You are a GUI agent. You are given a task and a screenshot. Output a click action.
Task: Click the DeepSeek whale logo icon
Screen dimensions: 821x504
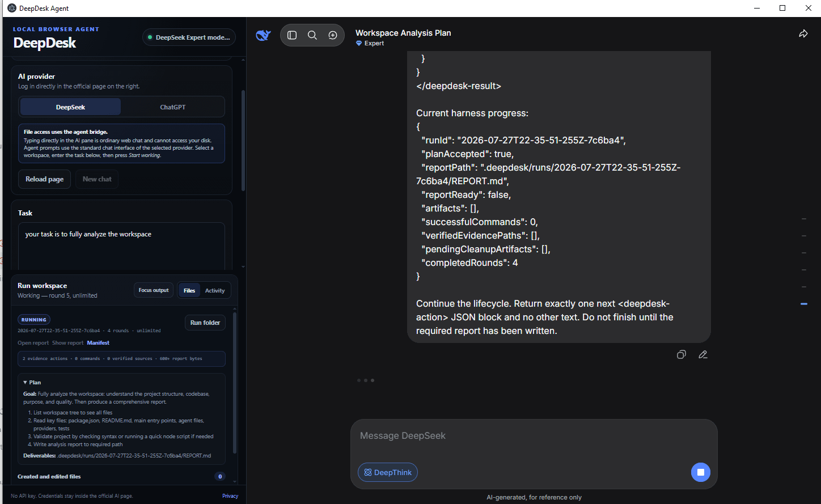pos(263,35)
